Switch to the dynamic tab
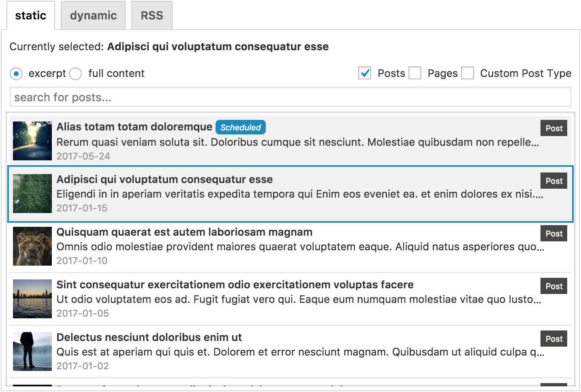Viewport: 581px width, 392px height. point(93,15)
